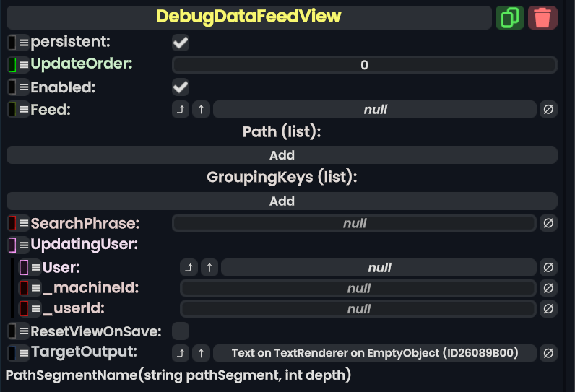
Task: Click the TargetOutput corner arrow icon
Action: [181, 353]
